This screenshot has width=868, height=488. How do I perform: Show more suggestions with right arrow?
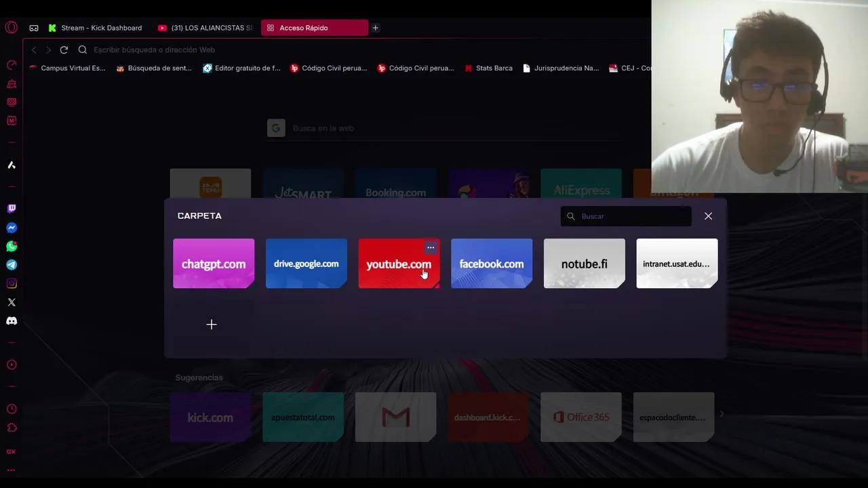coord(722,413)
